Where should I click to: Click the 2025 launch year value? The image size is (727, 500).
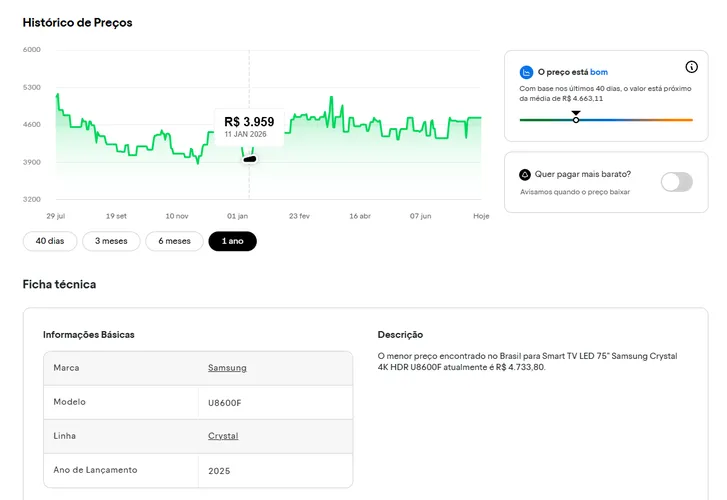(219, 471)
